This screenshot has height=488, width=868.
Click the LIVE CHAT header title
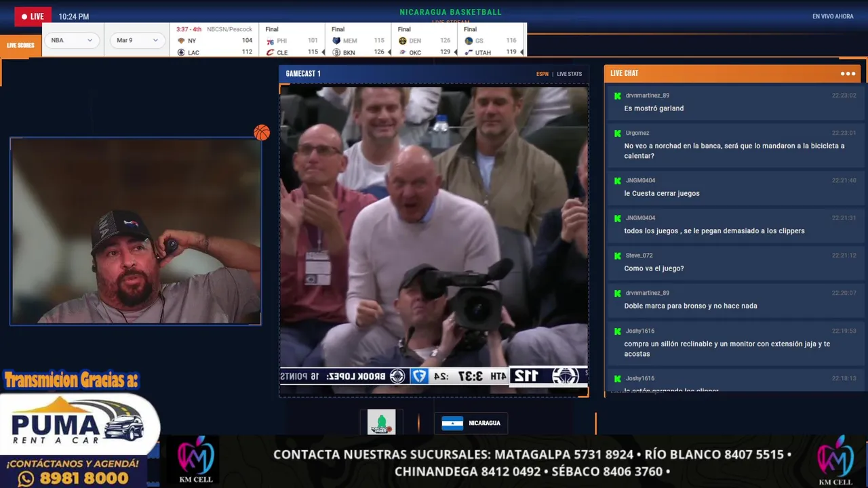point(624,73)
